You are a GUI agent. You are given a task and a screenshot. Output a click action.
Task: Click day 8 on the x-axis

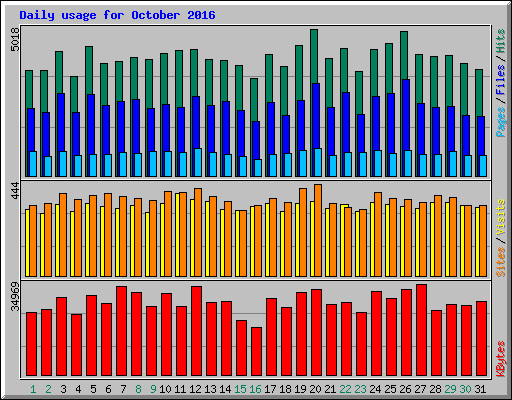138,389
